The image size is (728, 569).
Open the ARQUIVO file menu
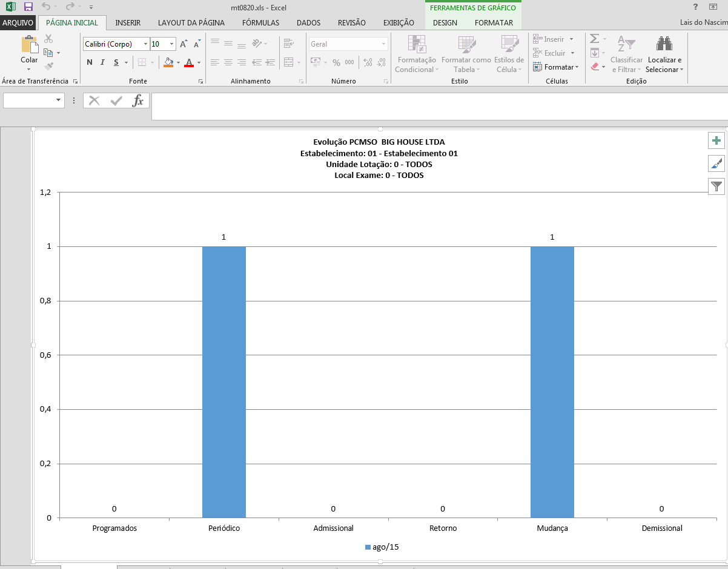19,23
